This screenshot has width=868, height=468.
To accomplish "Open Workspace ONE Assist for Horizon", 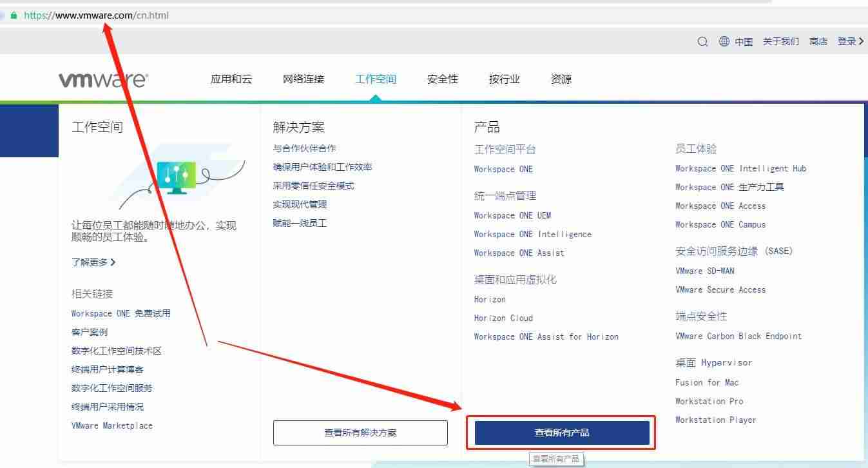I will [x=546, y=336].
